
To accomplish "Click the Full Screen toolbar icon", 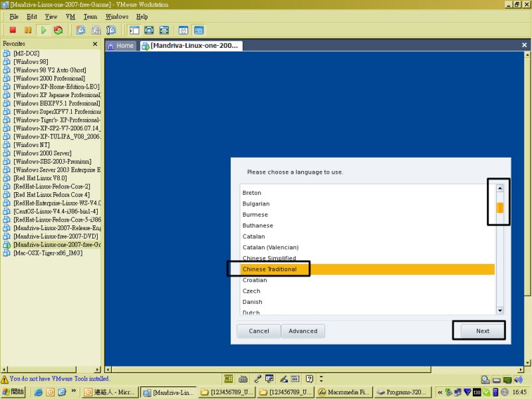I will pos(149,30).
